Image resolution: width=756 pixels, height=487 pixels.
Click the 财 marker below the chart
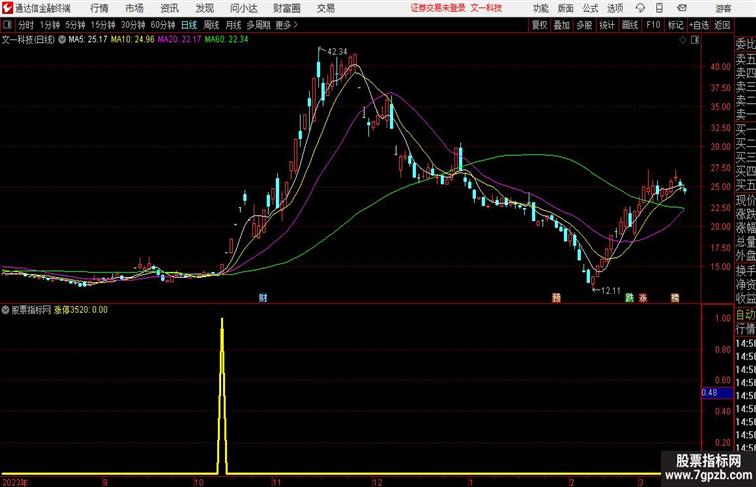tap(263, 298)
